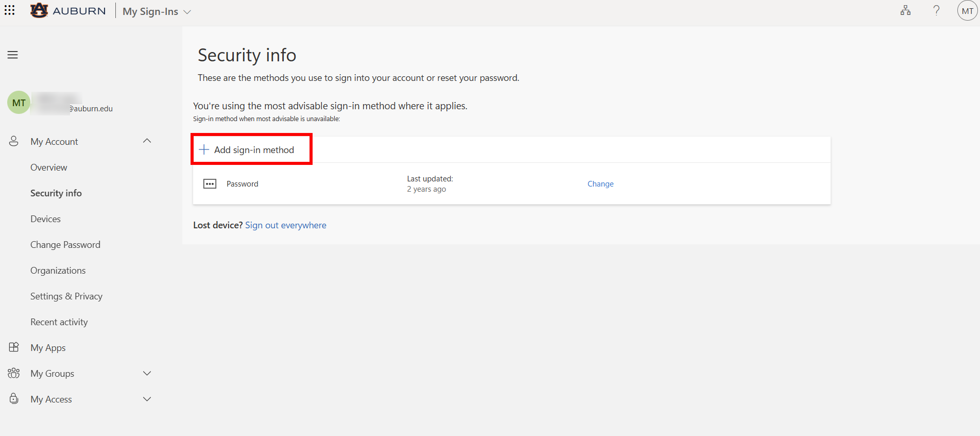980x436 pixels.
Task: Click the plus icon for adding sign-in method
Action: [x=204, y=150]
